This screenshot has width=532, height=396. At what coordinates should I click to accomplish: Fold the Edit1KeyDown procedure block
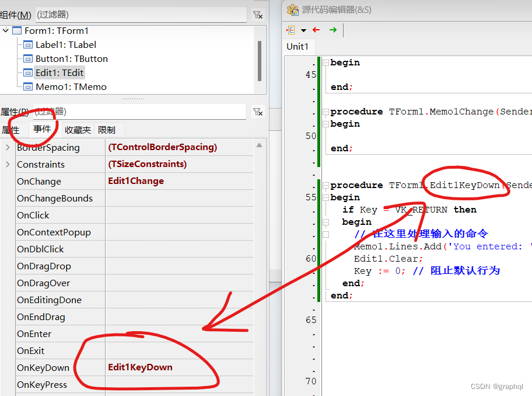tap(325, 185)
